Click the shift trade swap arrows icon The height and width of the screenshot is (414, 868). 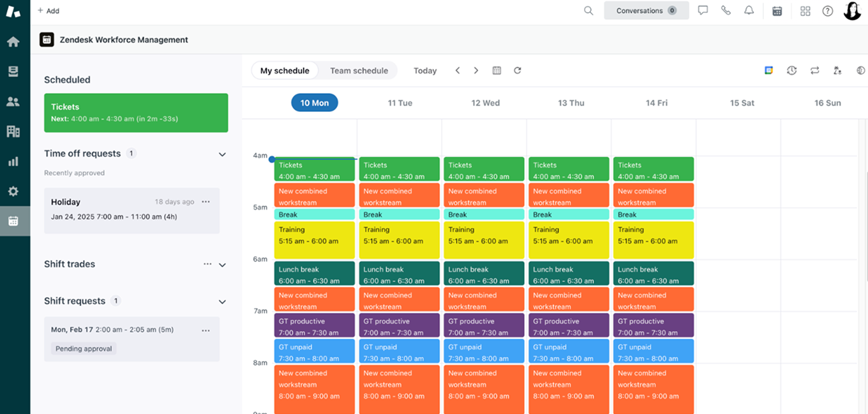814,70
